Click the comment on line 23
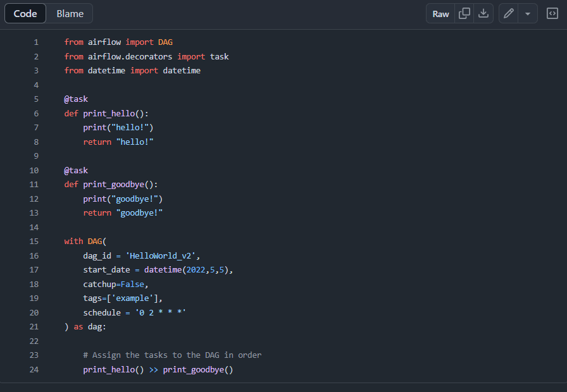The width and height of the screenshot is (567, 392). coord(172,355)
